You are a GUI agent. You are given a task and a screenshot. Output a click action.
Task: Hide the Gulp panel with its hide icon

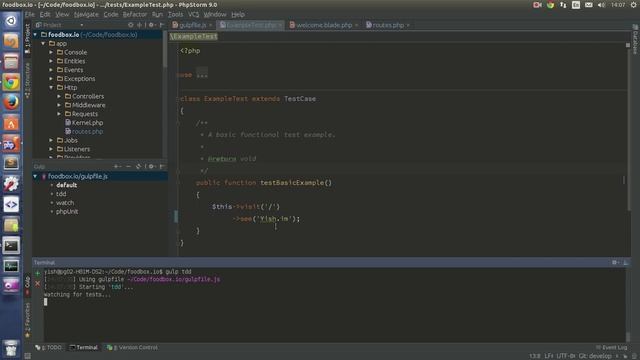[x=162, y=167]
